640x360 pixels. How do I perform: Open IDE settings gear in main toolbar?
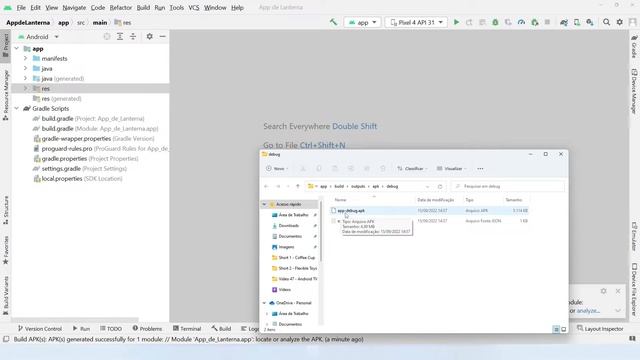(x=620, y=22)
